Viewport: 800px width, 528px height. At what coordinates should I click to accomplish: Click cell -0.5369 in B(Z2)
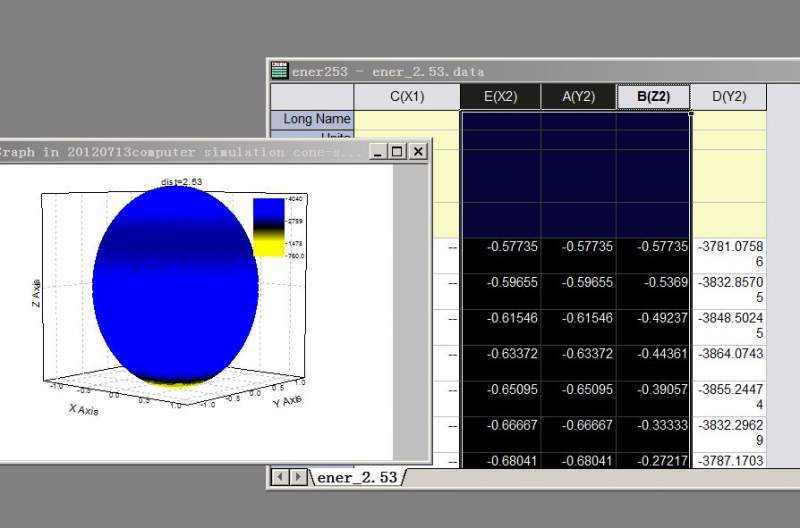653,291
